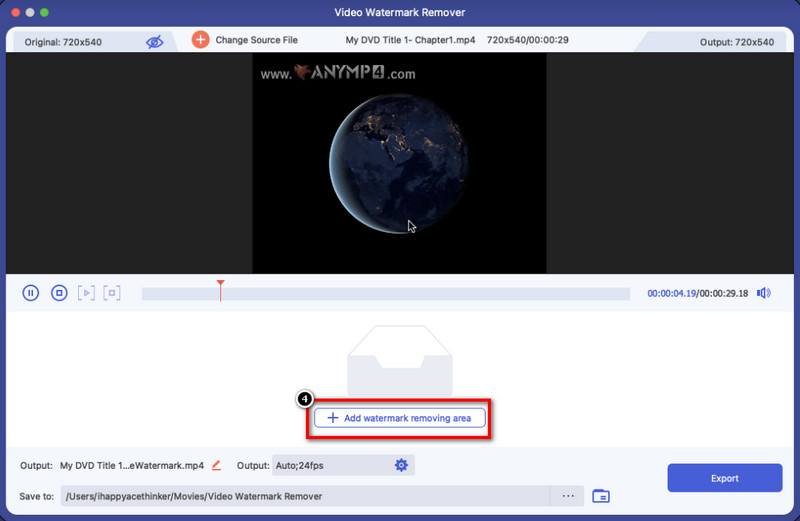Add watermark removing area
This screenshot has height=521, width=800.
(399, 418)
